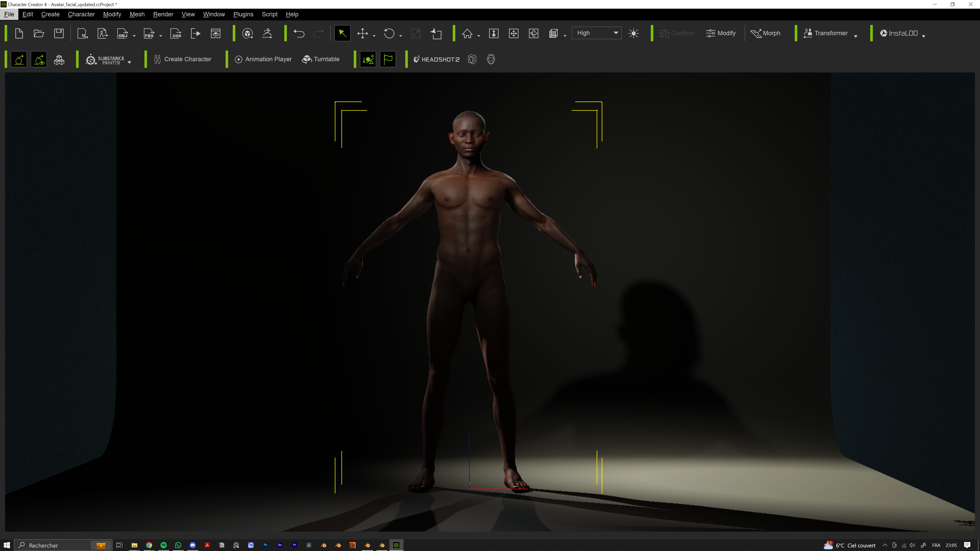Select the Rotate tool icon

click(389, 33)
